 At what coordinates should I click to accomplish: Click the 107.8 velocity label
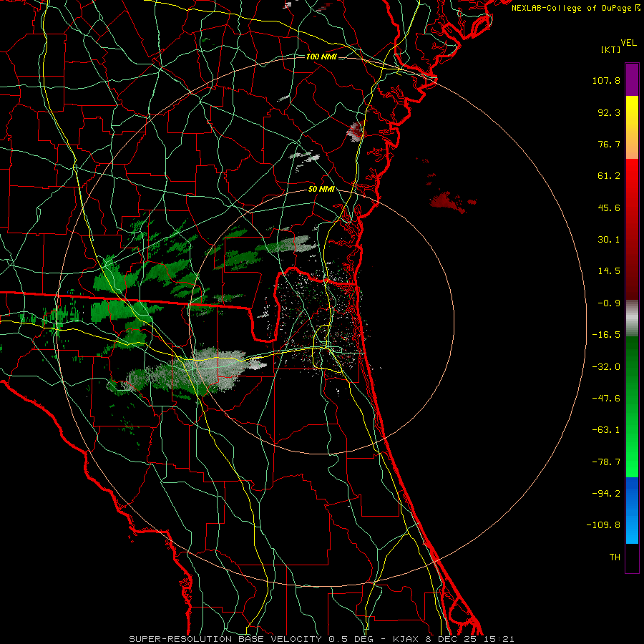click(606, 80)
